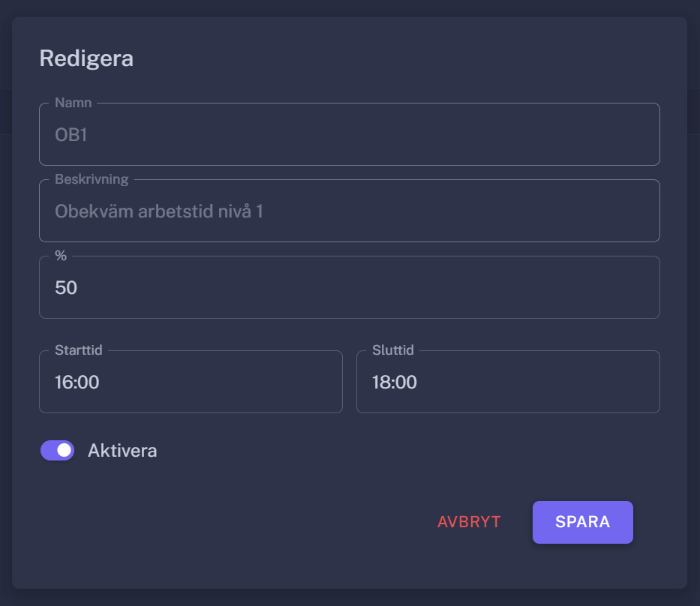Click the 'Namn' floating field label
The height and width of the screenshot is (606, 700).
coord(74,103)
